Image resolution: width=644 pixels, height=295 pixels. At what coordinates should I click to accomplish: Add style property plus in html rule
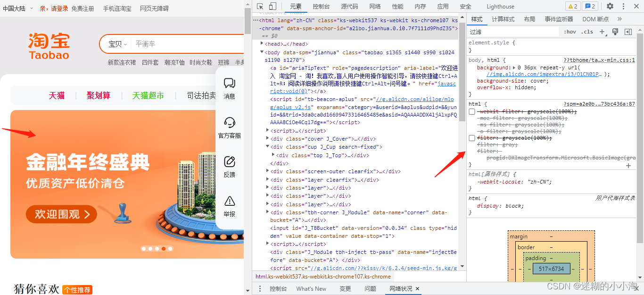pyautogui.click(x=628, y=166)
